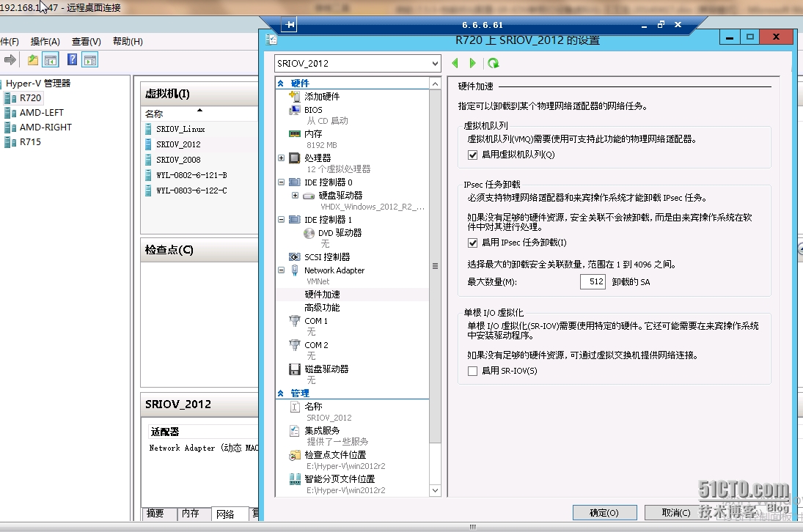
Task: Click the green forward arrow in settings
Action: [472, 64]
